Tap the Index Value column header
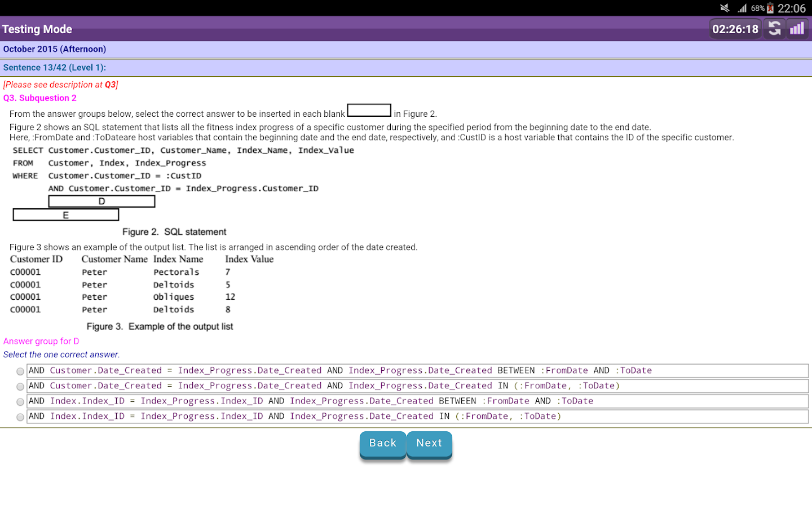The image size is (812, 508). (x=249, y=259)
